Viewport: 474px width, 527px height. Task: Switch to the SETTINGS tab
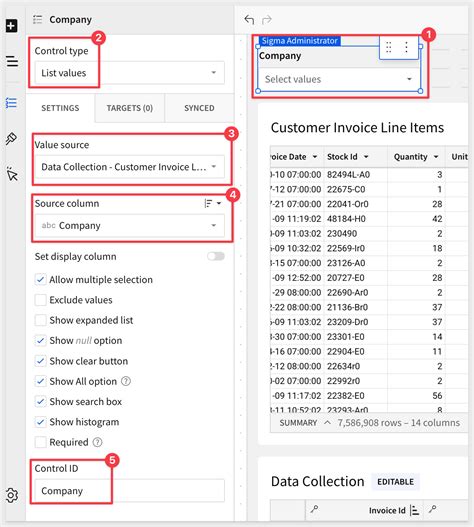tap(60, 108)
